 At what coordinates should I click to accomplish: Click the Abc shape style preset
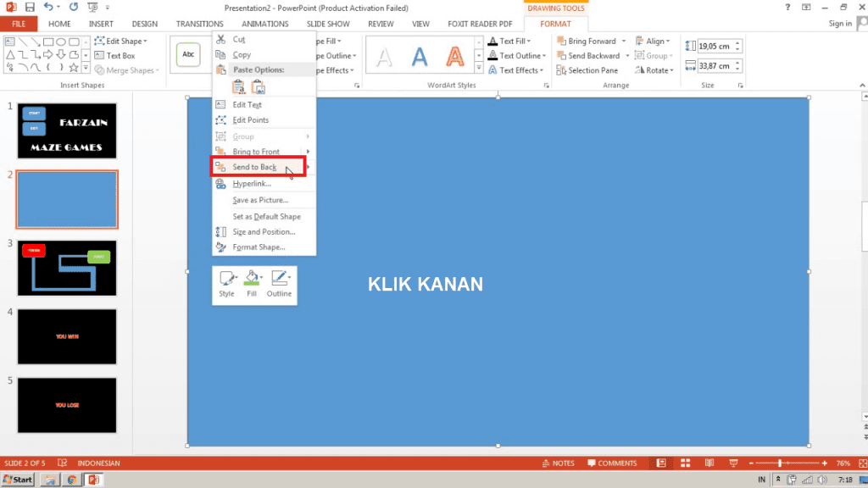pos(188,55)
